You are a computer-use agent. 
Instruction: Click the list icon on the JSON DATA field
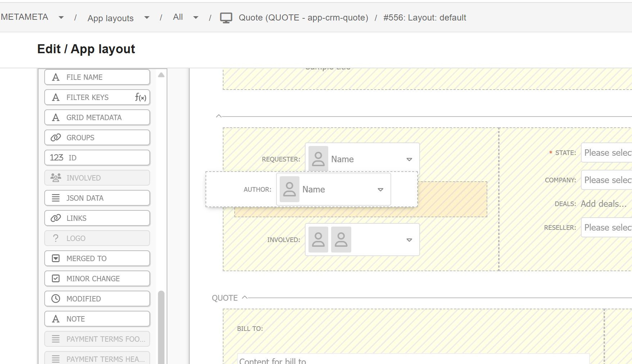click(55, 198)
